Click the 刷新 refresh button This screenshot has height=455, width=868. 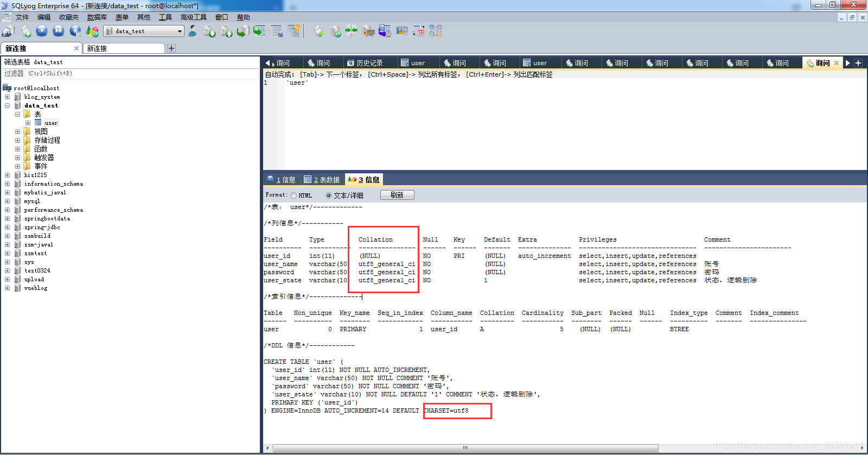pyautogui.click(x=397, y=195)
